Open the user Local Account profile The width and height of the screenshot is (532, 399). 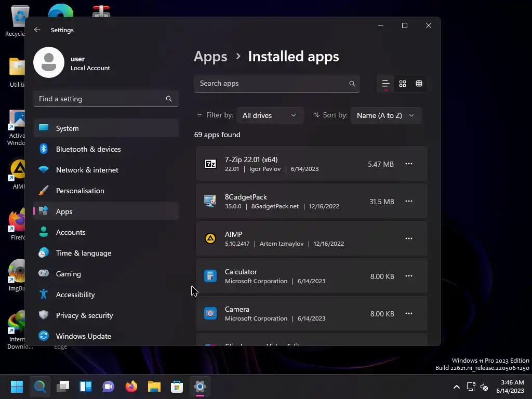(72, 62)
